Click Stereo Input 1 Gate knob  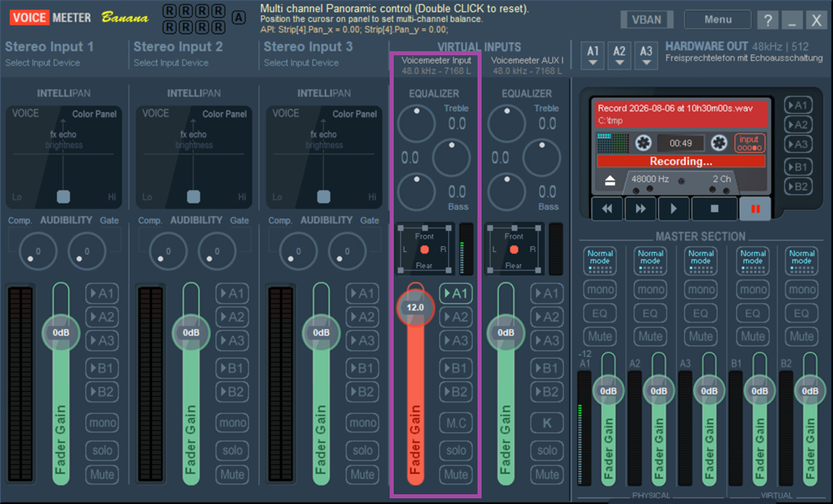[x=86, y=250]
